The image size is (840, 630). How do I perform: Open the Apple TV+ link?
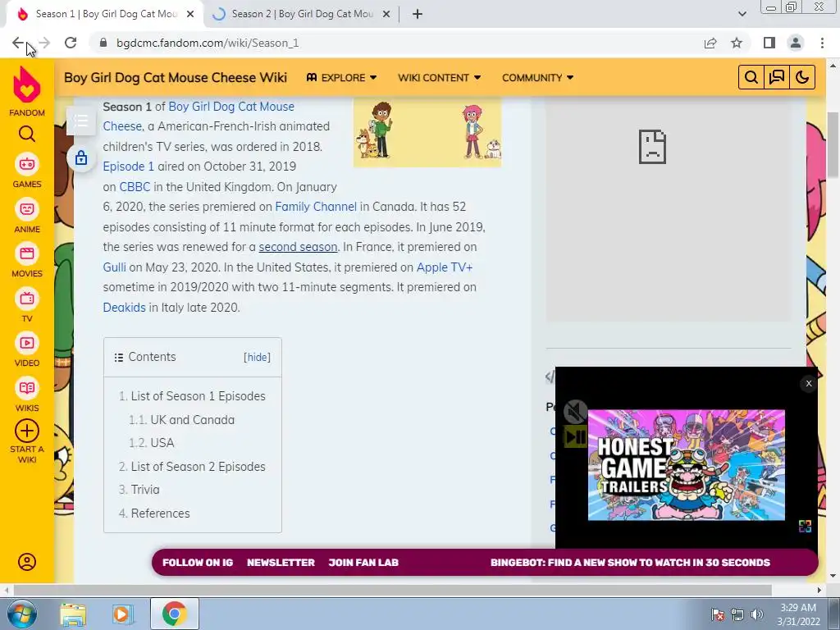[x=445, y=267]
